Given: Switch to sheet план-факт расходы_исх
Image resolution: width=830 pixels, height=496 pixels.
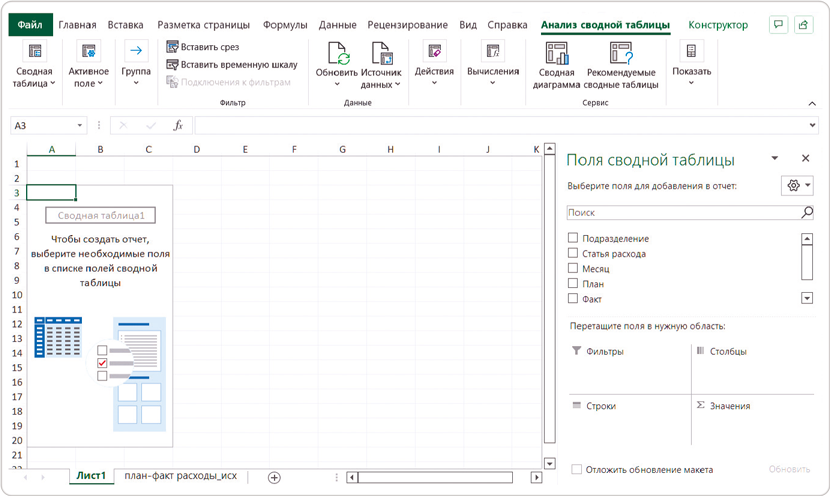Looking at the screenshot, I should tap(181, 476).
